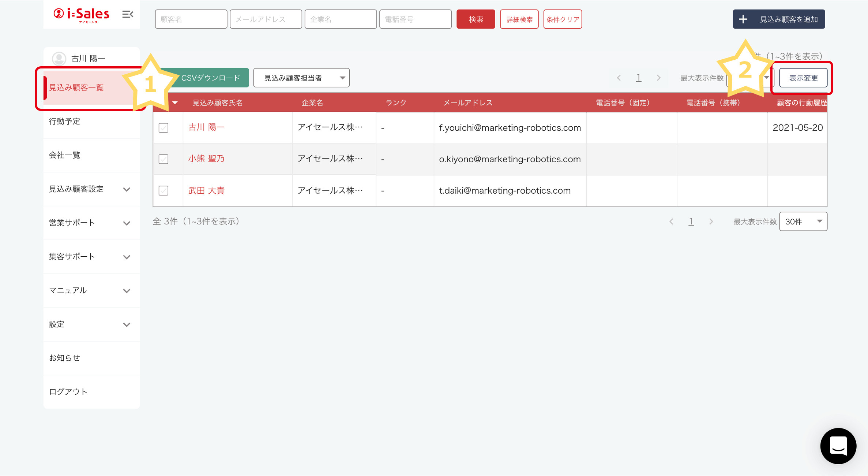Open 会社一覧 in the sidebar

(65, 155)
